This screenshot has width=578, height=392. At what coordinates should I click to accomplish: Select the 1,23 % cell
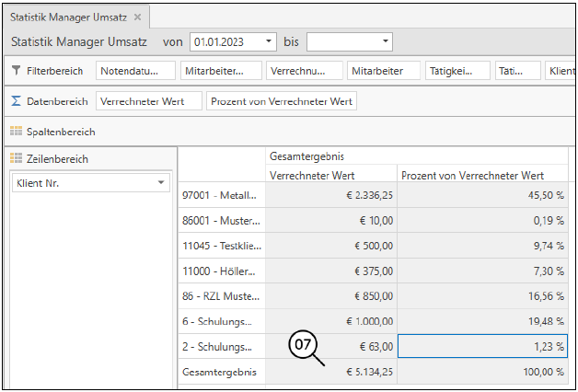[x=482, y=346]
